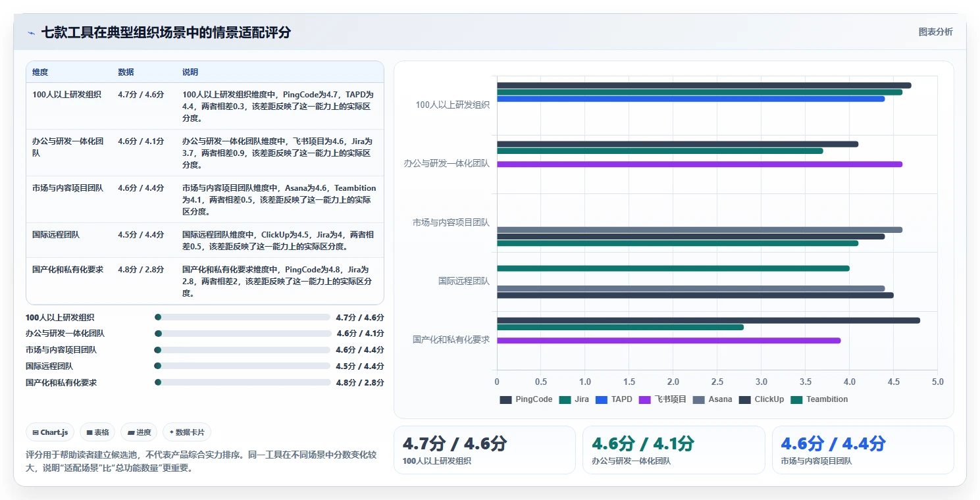Click the blue icon beside the chart title
980x500 pixels.
coord(31,33)
